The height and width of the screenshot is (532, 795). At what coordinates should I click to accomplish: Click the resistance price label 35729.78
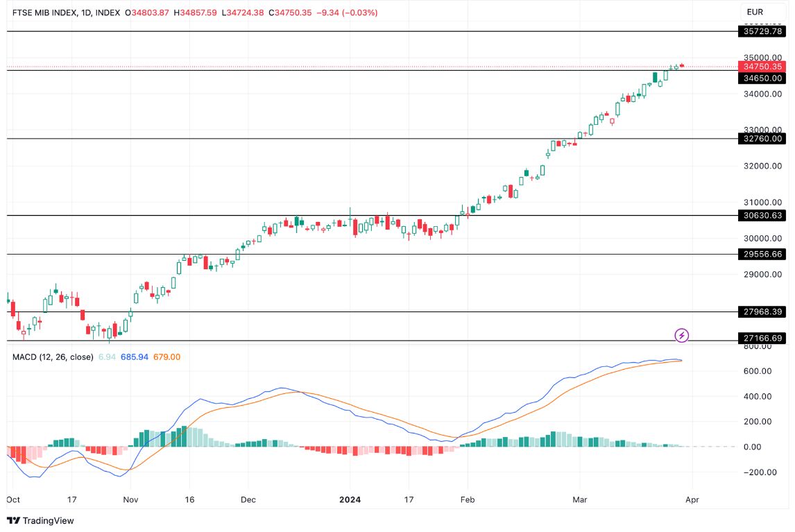[761, 31]
